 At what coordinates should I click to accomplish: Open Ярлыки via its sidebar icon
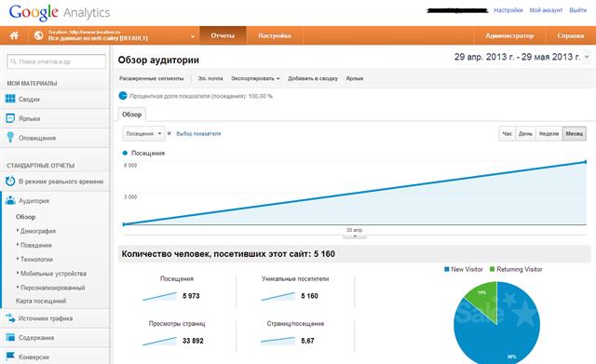pyautogui.click(x=10, y=118)
